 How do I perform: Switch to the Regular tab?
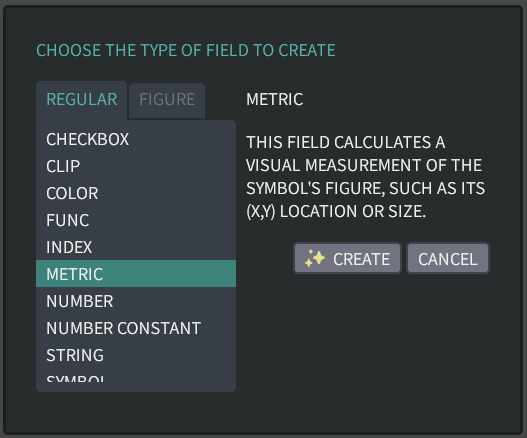[x=82, y=100]
